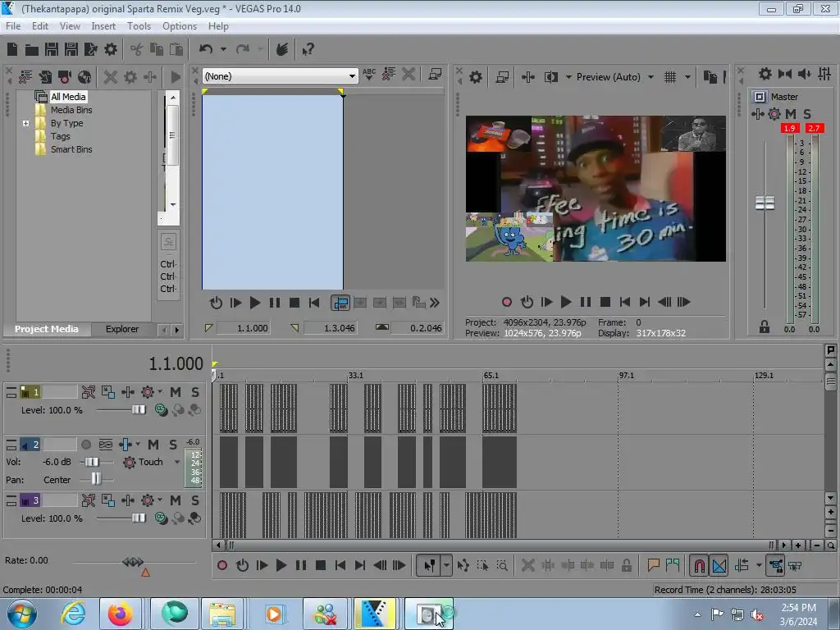Select the Zoom Edit magnifier tool
Viewport: 840px width, 630px height.
pyautogui.click(x=502, y=565)
